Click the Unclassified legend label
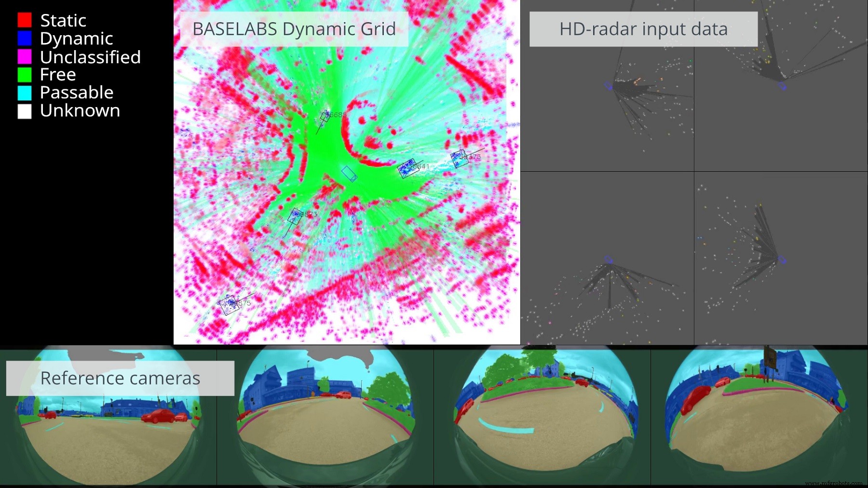The height and width of the screenshot is (488, 868). point(91,57)
